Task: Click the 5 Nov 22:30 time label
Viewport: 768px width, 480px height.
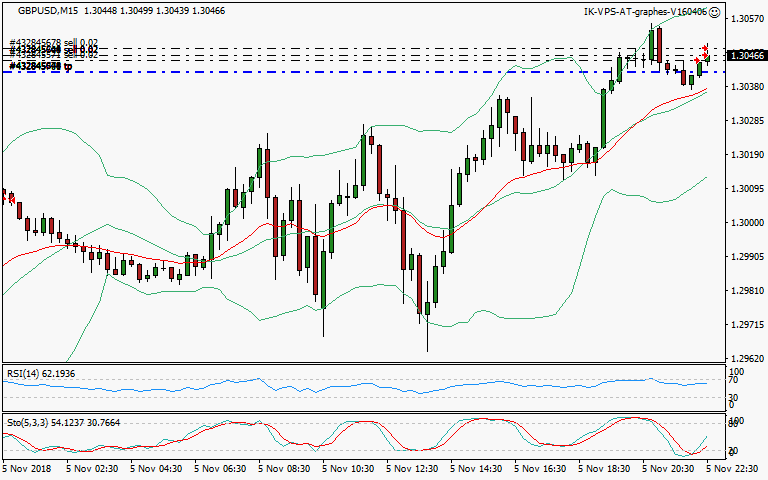Action: coord(736,468)
